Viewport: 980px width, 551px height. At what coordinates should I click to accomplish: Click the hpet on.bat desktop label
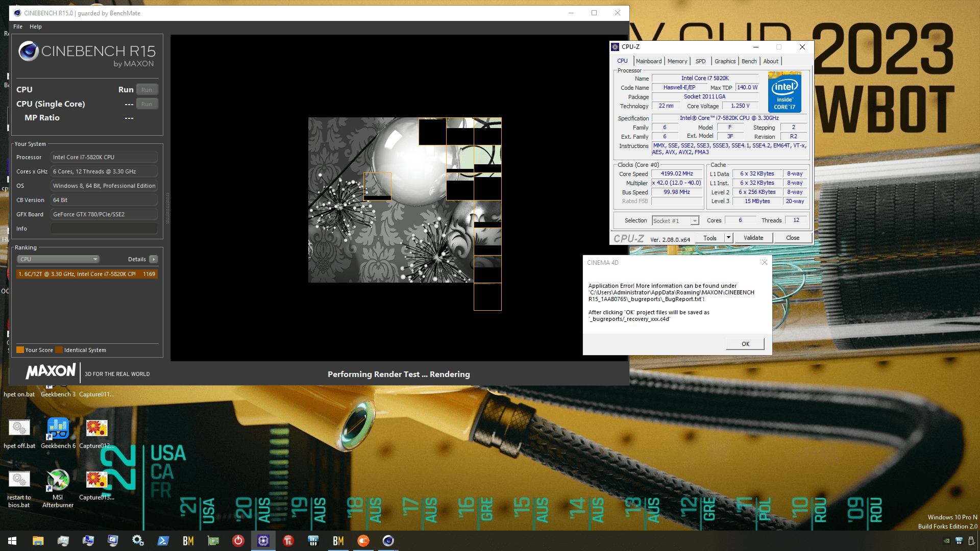[19, 394]
